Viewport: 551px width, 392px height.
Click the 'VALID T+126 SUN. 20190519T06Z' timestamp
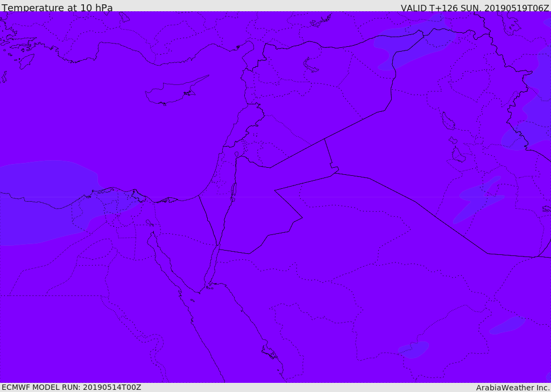click(475, 8)
